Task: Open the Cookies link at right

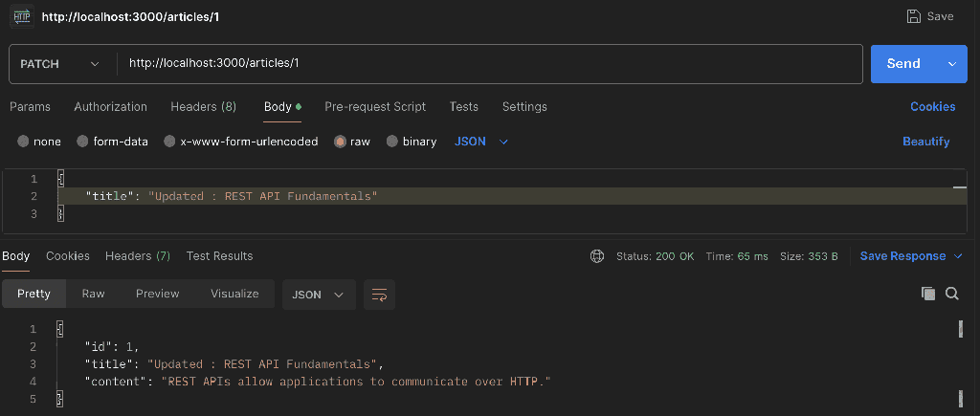Action: point(932,107)
